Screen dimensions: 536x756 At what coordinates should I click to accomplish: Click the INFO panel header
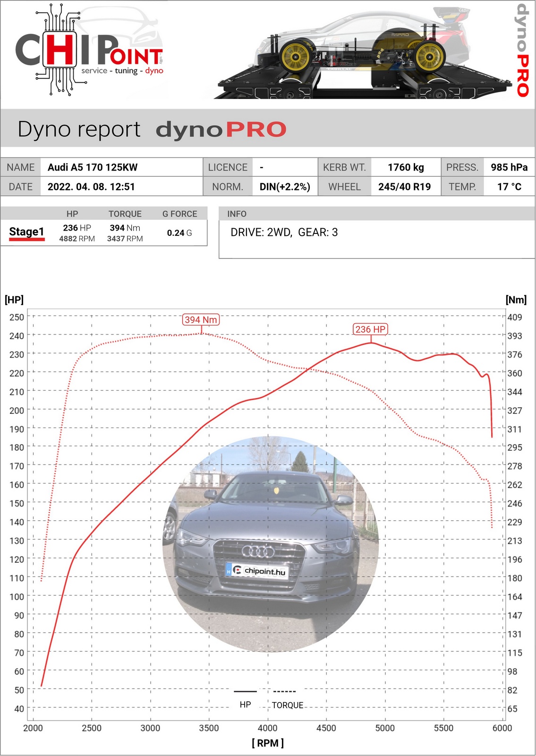[x=237, y=214]
